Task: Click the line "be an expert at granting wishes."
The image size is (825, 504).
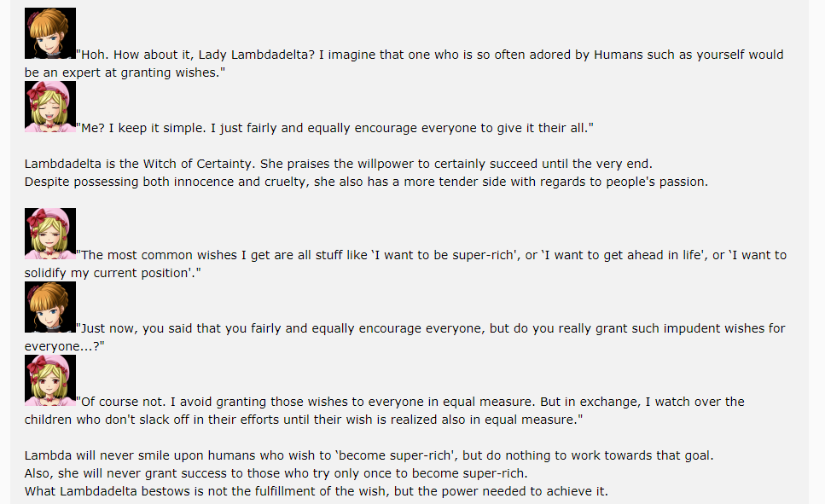Action: (x=125, y=72)
